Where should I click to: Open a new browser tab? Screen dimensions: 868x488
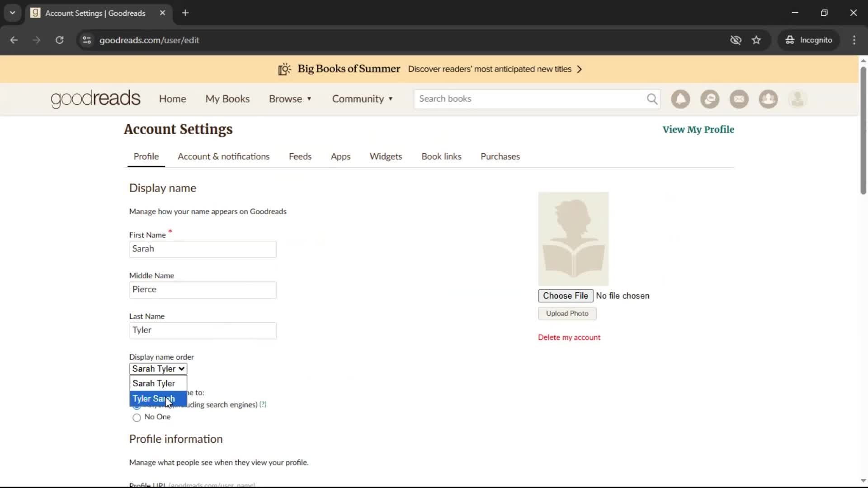point(185,13)
